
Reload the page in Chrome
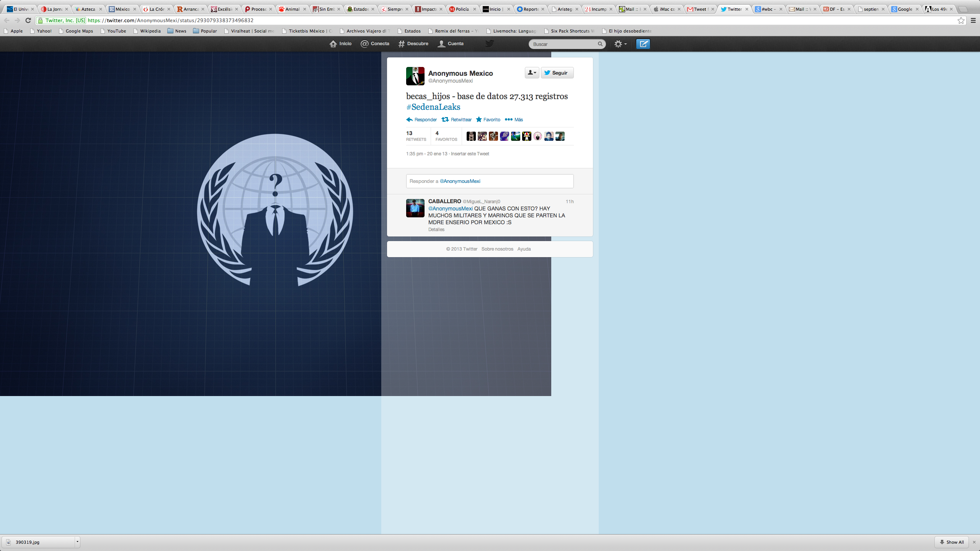28,20
